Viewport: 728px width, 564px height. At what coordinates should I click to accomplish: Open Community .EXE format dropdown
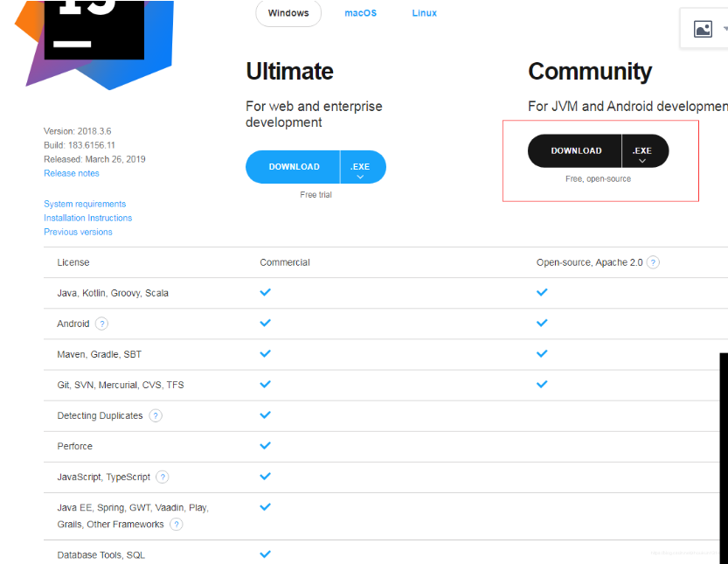pos(645,151)
